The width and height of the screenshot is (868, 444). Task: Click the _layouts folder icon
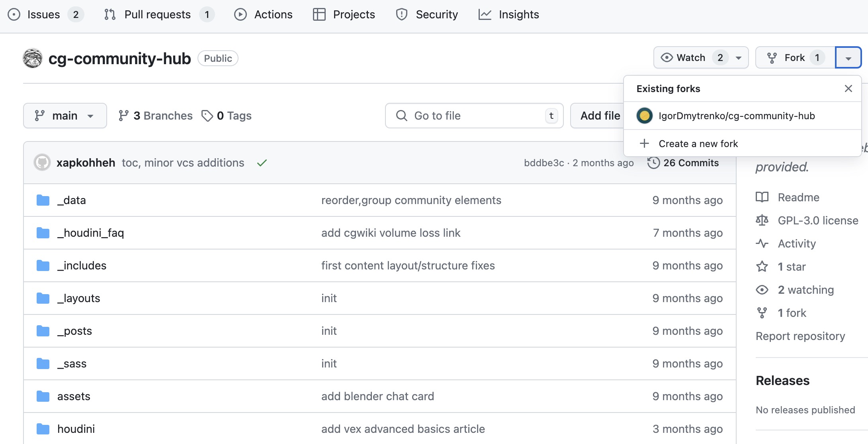click(x=43, y=298)
